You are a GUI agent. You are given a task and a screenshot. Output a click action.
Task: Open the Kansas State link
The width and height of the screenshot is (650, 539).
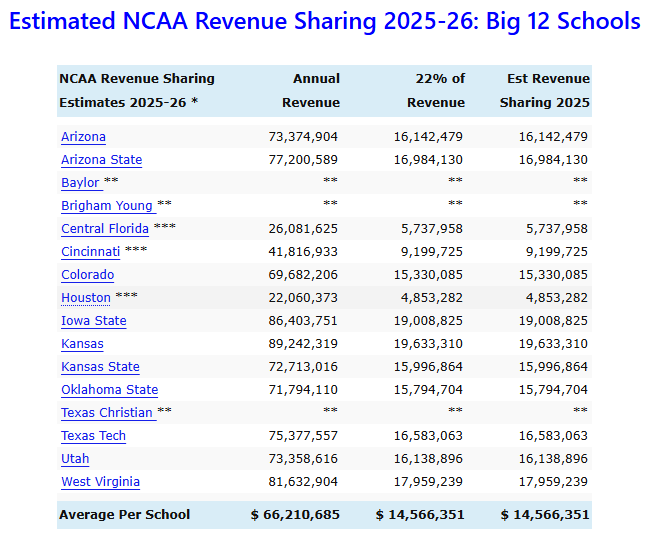point(100,367)
